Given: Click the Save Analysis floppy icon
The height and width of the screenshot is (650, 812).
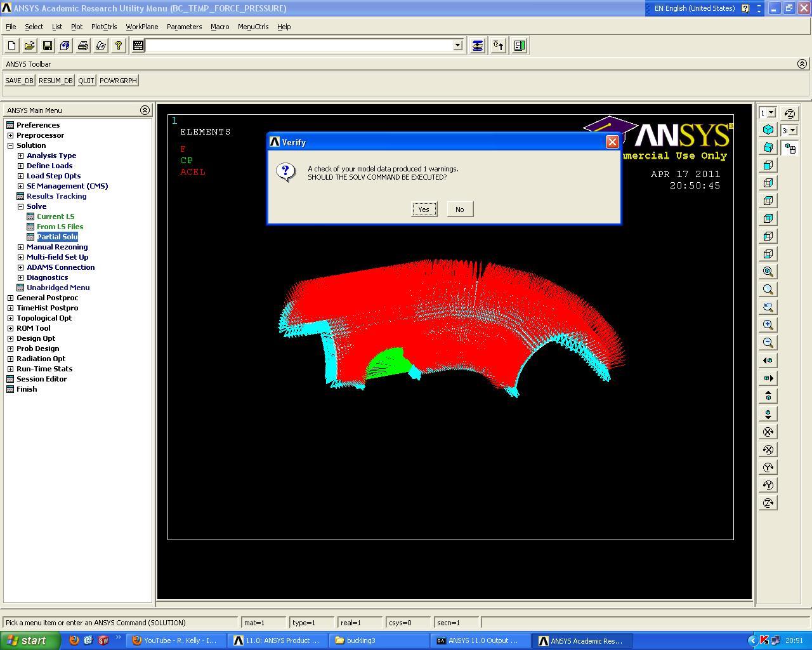Looking at the screenshot, I should 47,46.
